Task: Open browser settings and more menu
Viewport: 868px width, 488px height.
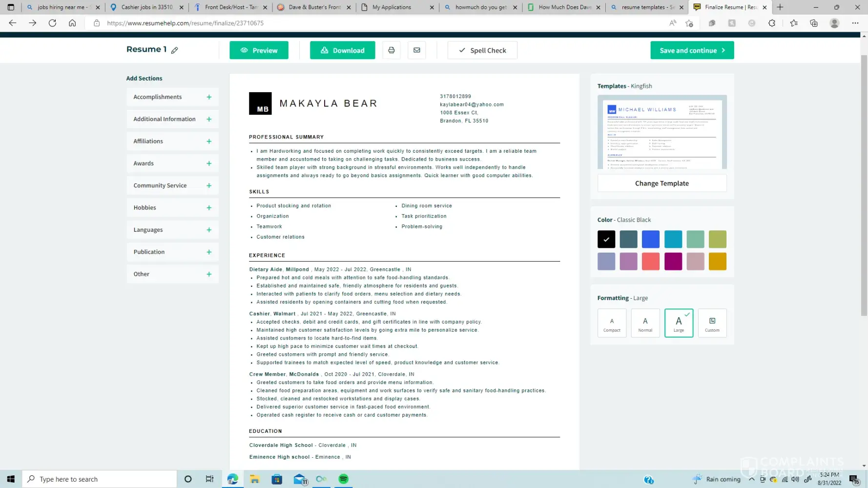Action: pos(855,23)
